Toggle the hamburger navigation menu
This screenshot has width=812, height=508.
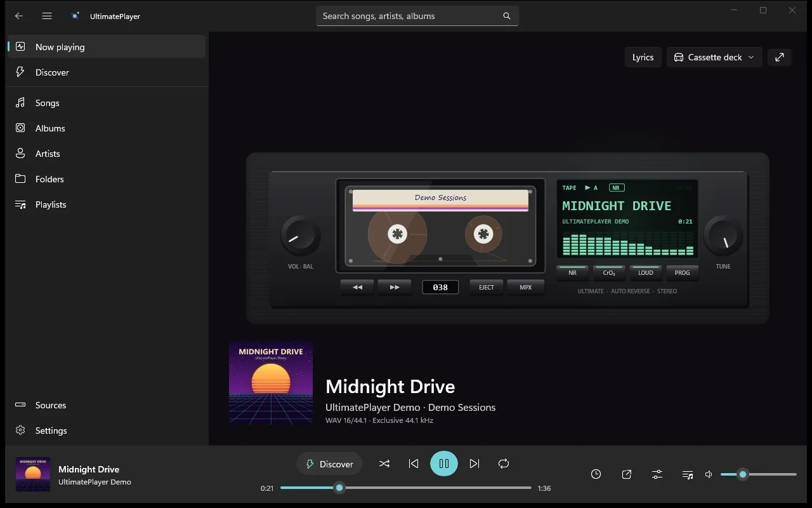tap(47, 16)
